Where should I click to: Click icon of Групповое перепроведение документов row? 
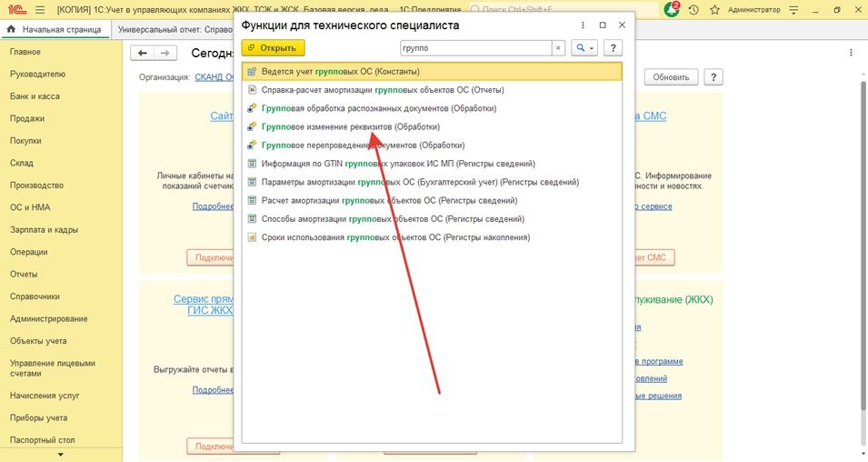pyautogui.click(x=252, y=146)
